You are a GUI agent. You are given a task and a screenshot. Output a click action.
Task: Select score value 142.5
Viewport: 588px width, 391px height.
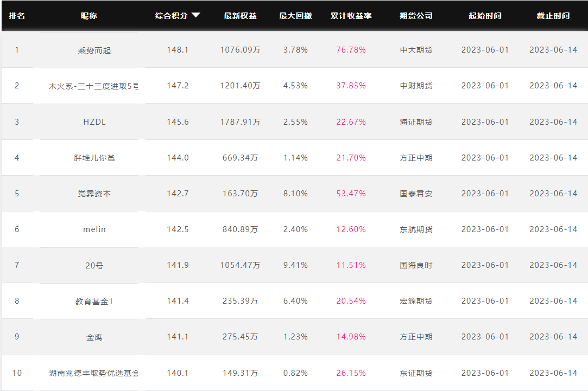pyautogui.click(x=178, y=229)
